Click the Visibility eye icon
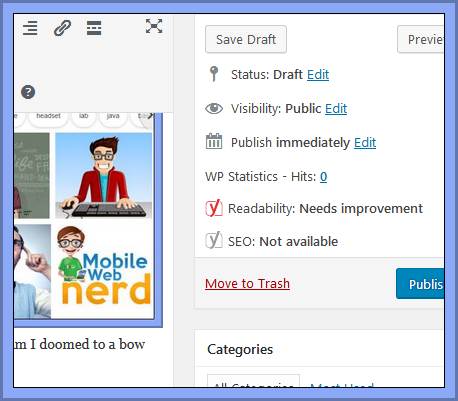458x401 pixels. pyautogui.click(x=214, y=108)
